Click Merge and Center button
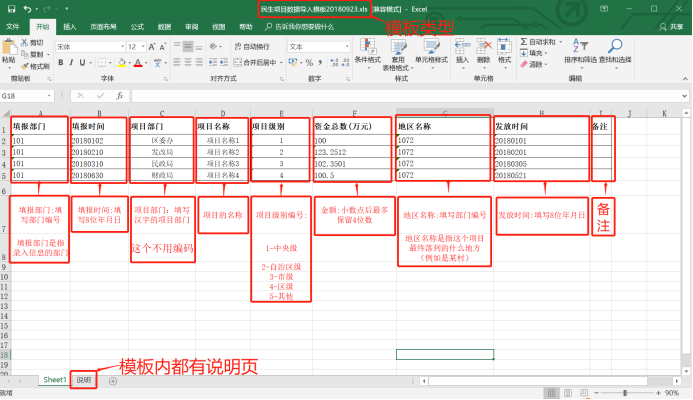 pos(255,62)
